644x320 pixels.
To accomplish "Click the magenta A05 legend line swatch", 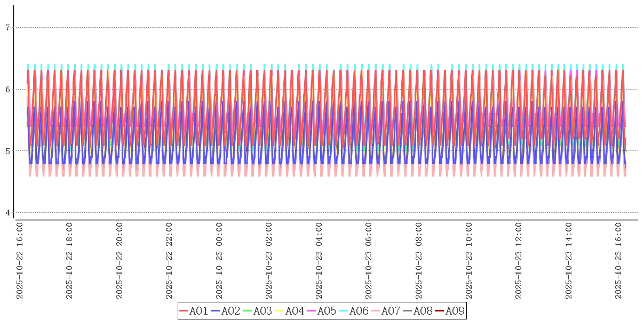I will [312, 311].
